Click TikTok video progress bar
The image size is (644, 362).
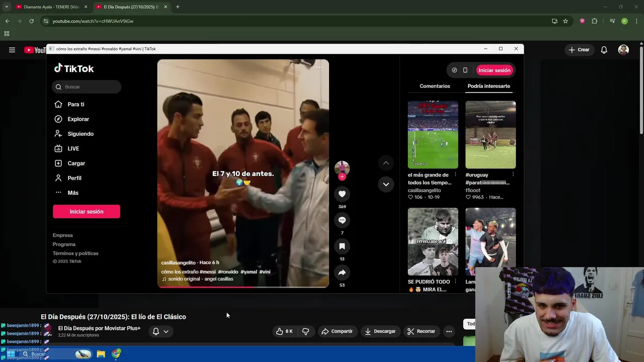pos(243,287)
